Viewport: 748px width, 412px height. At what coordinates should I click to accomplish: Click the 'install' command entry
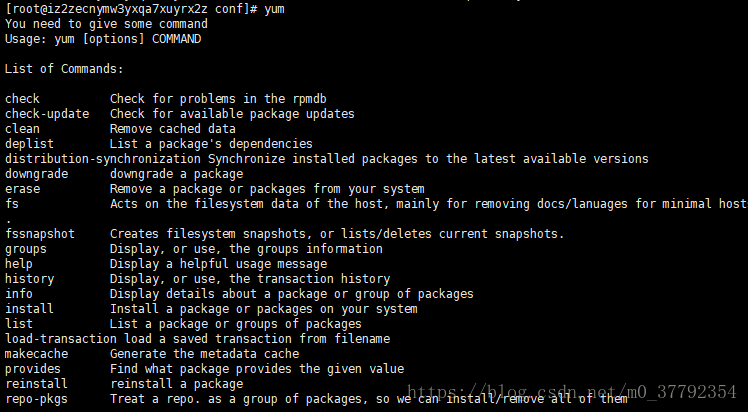pyautogui.click(x=29, y=309)
